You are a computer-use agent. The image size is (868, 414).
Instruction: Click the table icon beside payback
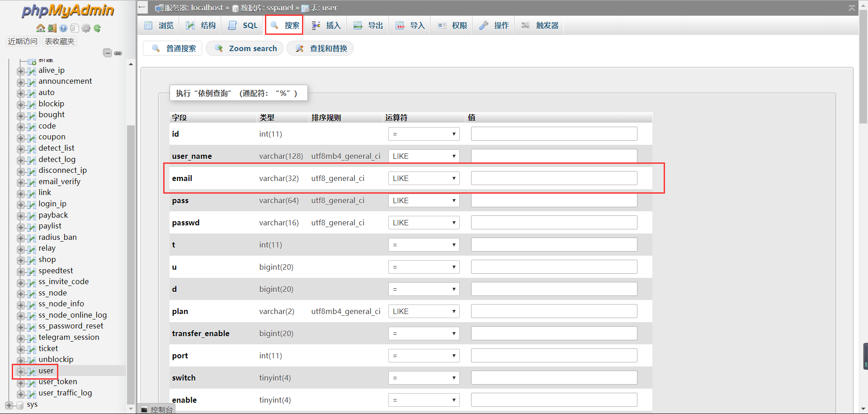pyautogui.click(x=31, y=215)
